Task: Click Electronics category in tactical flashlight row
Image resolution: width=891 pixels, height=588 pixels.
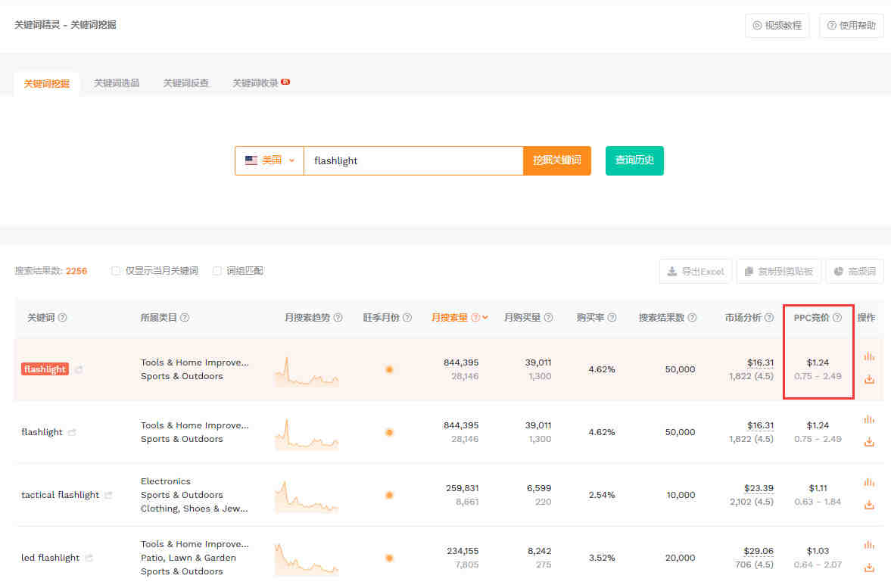Action: pyautogui.click(x=165, y=481)
